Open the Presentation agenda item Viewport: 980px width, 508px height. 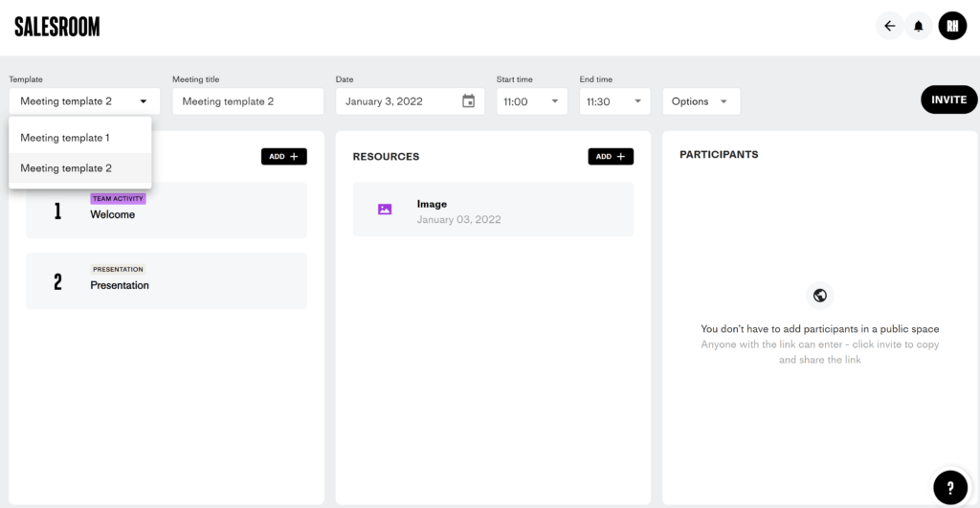167,280
